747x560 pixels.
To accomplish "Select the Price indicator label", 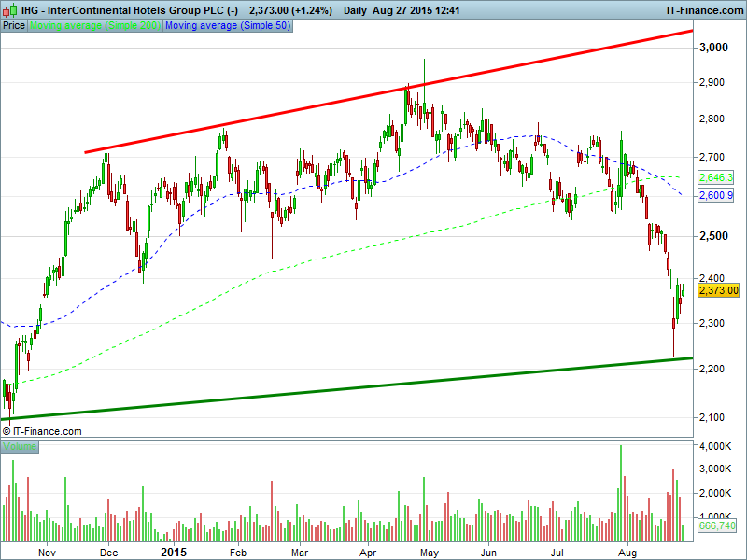I will pos(14,25).
